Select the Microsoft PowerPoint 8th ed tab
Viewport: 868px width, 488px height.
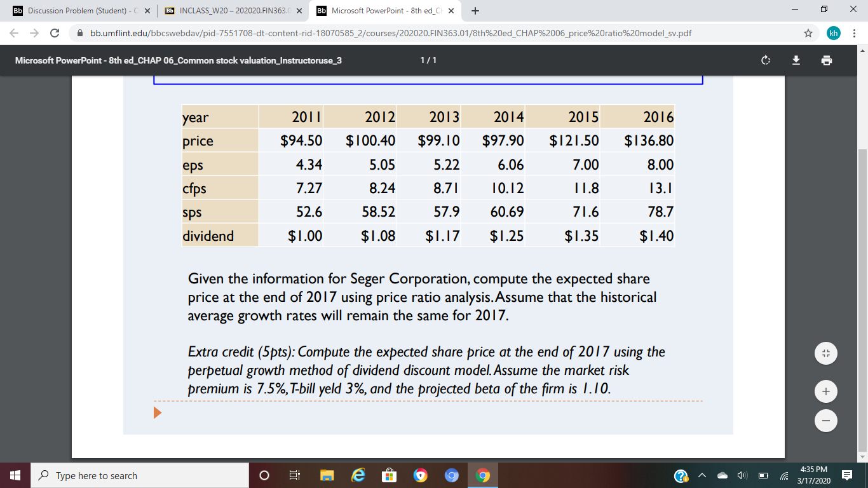click(384, 11)
